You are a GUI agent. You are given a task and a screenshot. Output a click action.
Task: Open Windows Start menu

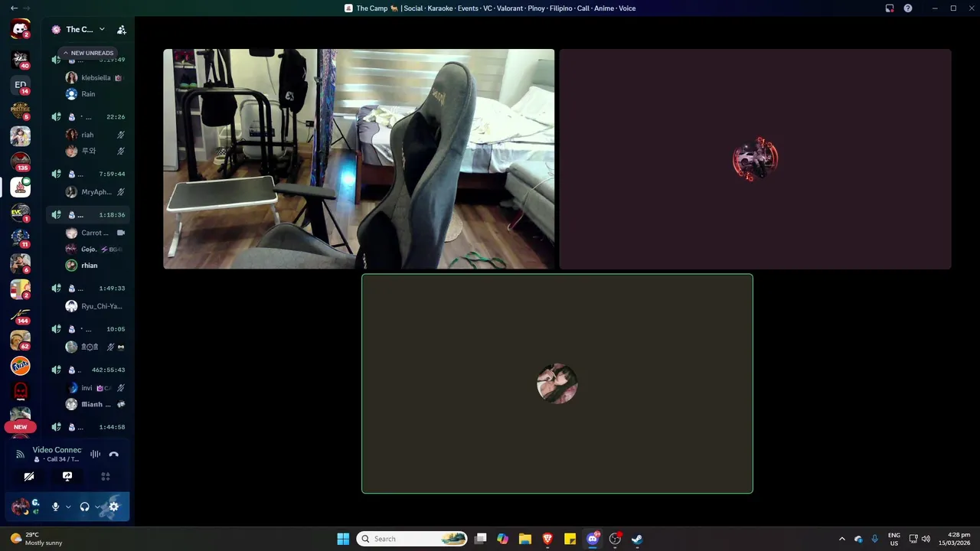(x=343, y=539)
